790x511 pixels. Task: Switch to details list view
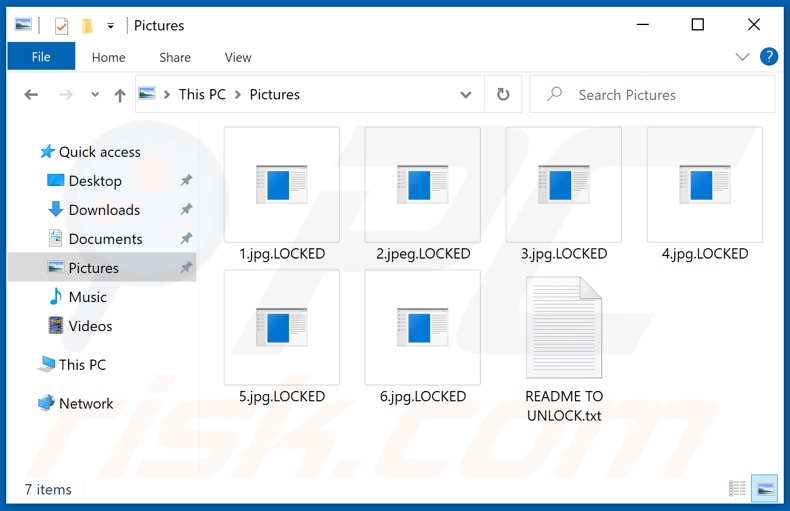click(x=738, y=489)
